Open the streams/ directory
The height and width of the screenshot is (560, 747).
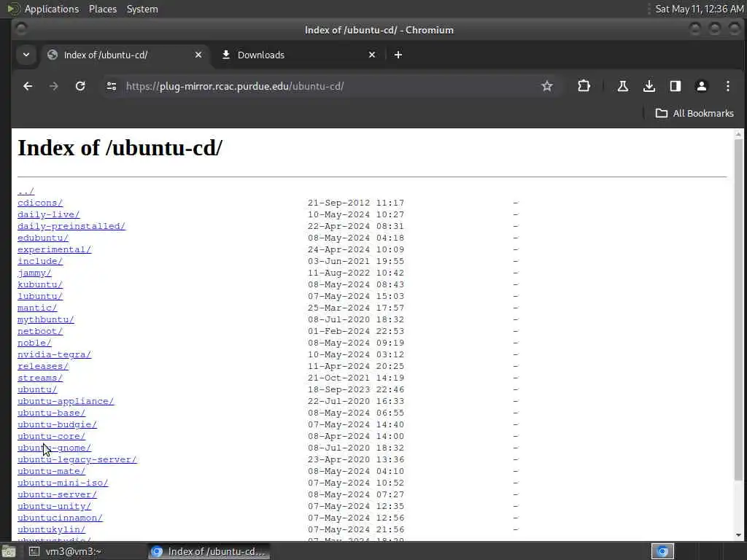40,378
